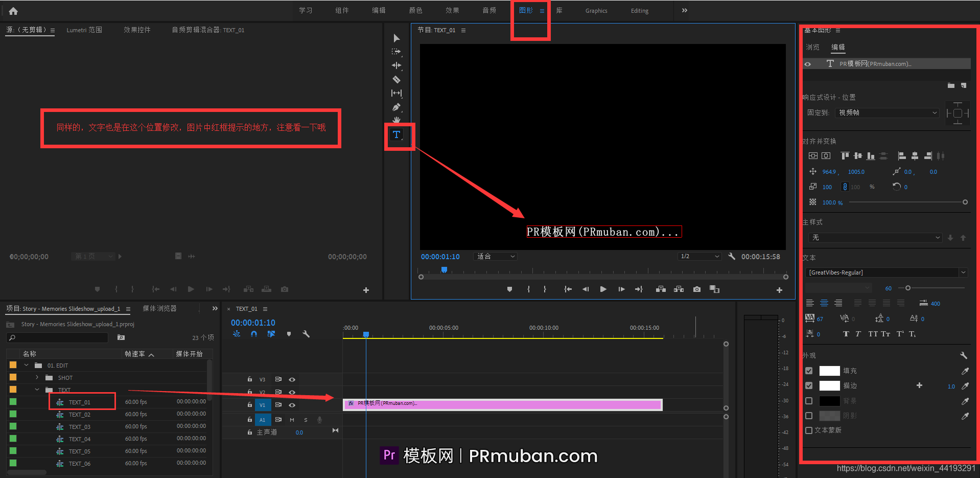The image size is (980, 478).
Task: Click the project search field
Action: click(x=58, y=337)
